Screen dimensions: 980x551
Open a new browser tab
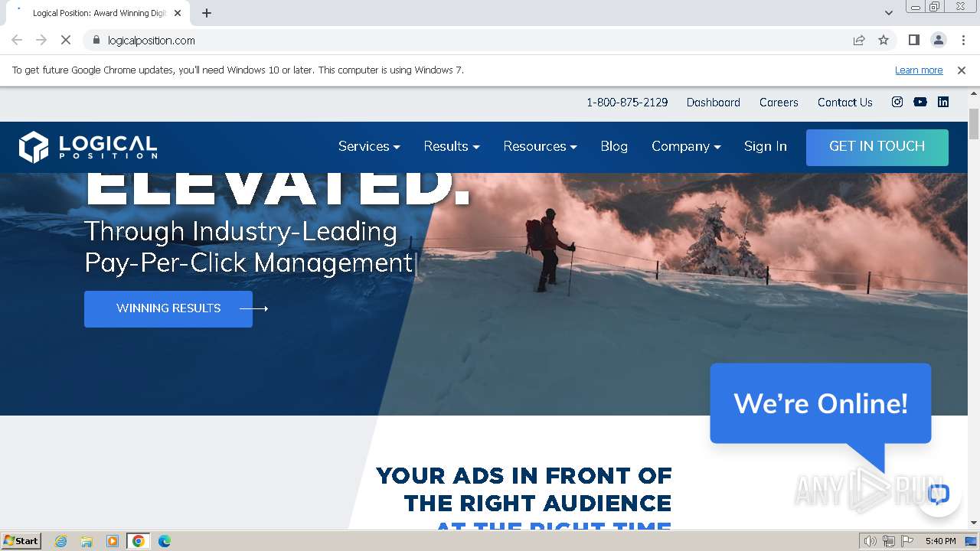click(x=207, y=13)
